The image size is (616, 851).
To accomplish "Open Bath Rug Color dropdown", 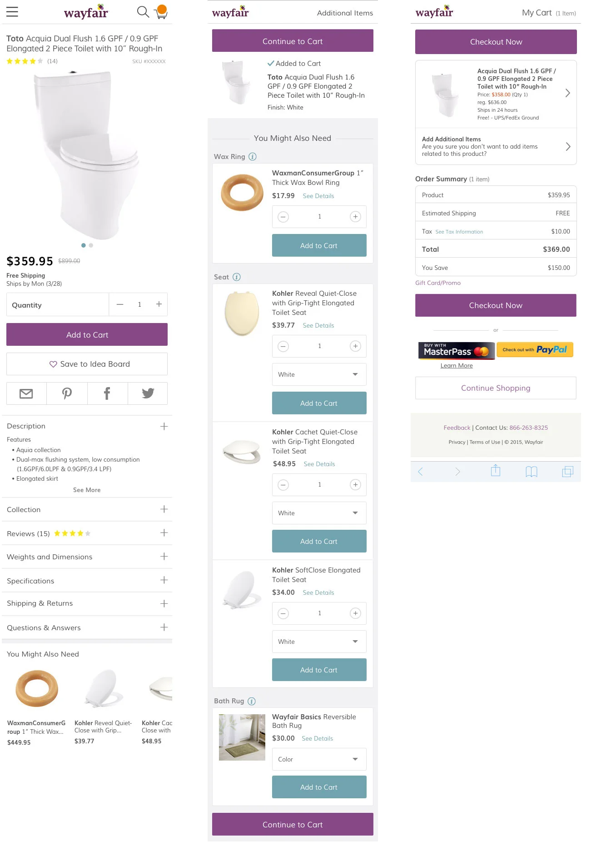I will pos(319,759).
